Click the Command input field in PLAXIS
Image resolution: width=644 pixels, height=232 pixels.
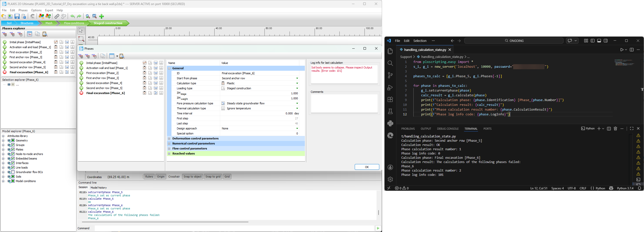coord(234,228)
